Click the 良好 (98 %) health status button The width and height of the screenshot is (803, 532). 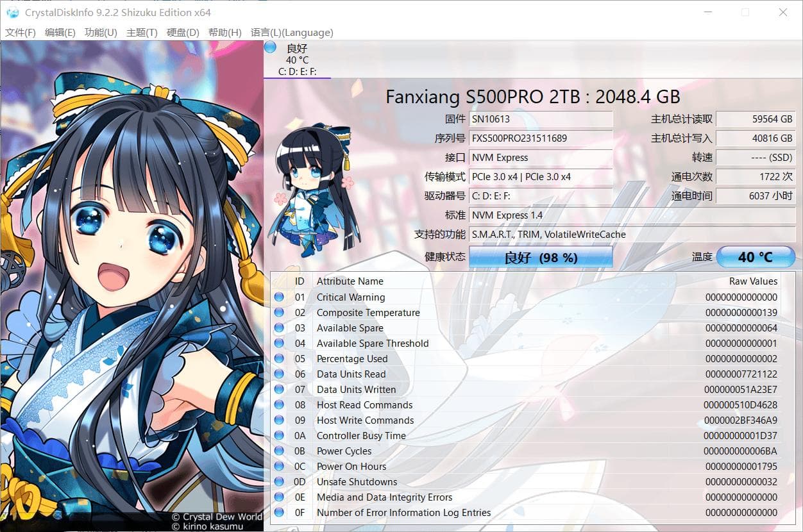(x=541, y=257)
